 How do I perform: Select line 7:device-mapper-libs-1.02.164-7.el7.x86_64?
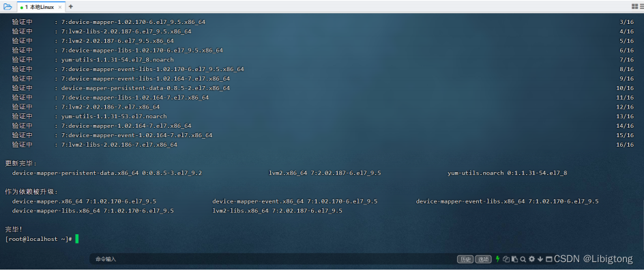pos(134,98)
